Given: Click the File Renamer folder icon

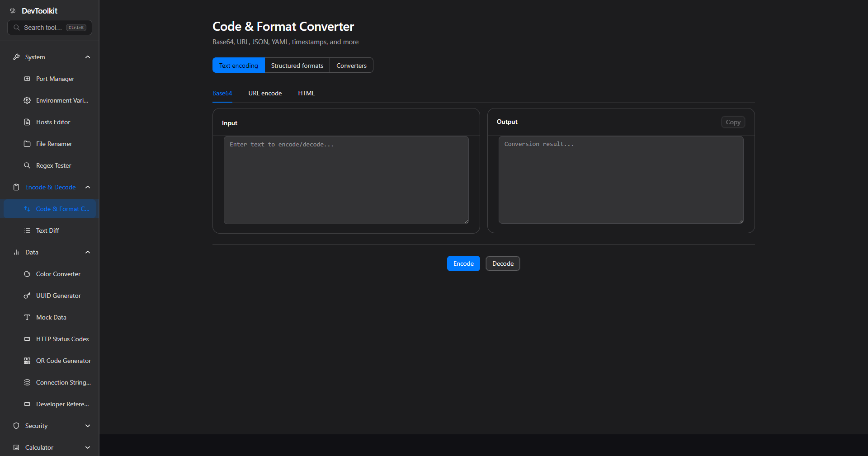Looking at the screenshot, I should pyautogui.click(x=27, y=144).
